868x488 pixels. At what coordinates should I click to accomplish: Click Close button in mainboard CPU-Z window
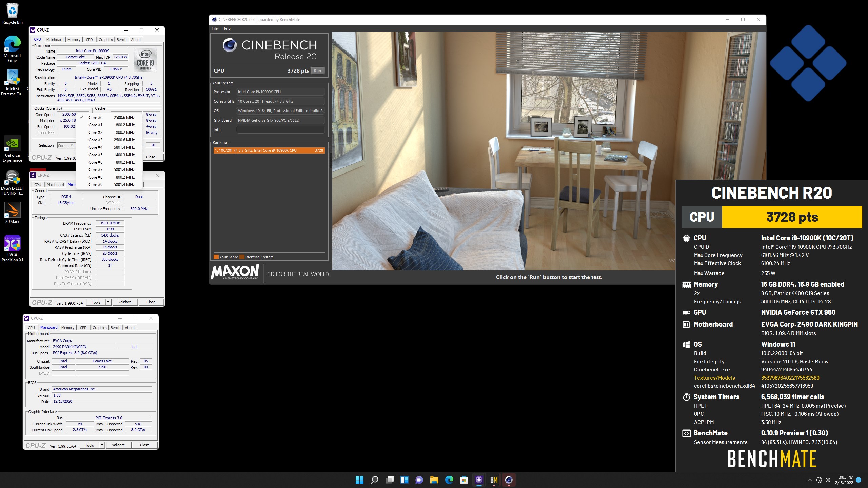[x=144, y=445]
